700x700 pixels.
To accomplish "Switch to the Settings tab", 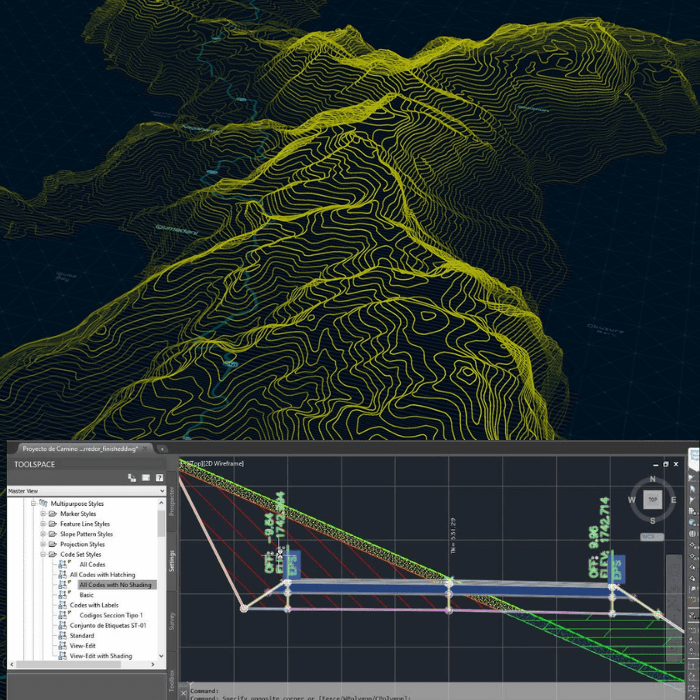I will [172, 561].
